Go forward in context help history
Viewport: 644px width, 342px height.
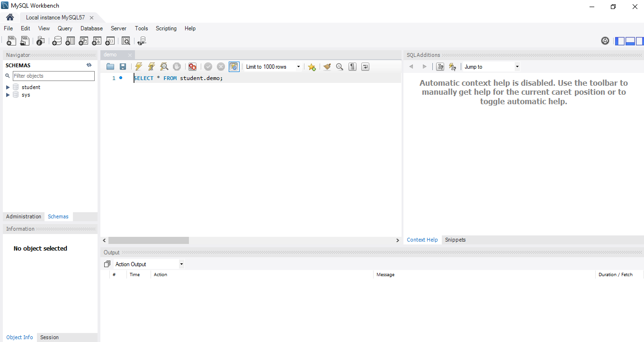pos(424,67)
